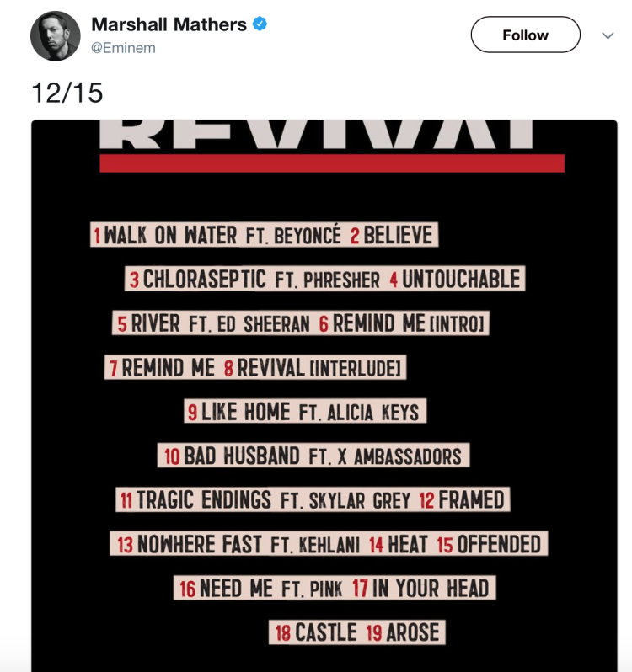Click Eminem's profile avatar photo
The image size is (632, 672).
coord(55,36)
